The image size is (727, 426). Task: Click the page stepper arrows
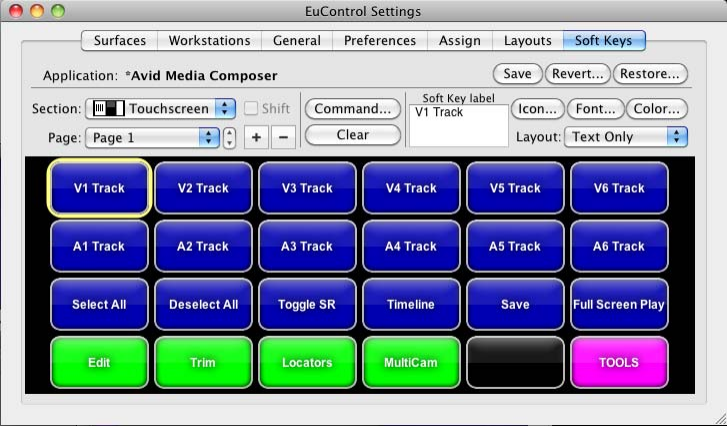229,138
